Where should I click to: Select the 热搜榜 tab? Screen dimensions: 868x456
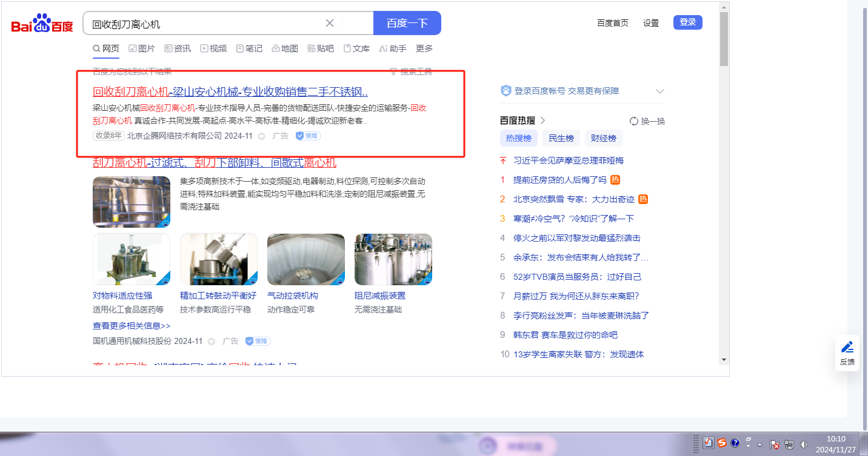[x=518, y=138]
